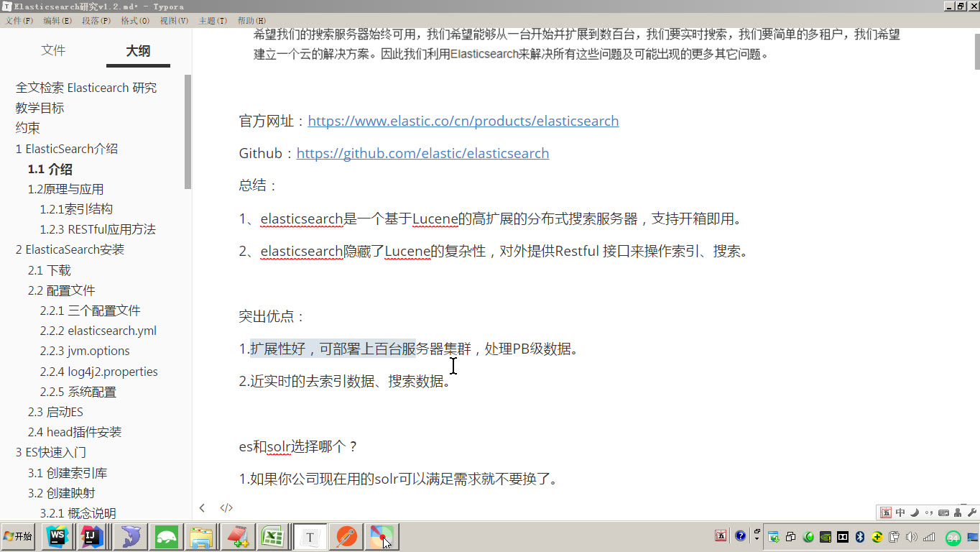
Task: Toggle 中 Chinese/English input mode
Action: [x=900, y=512]
